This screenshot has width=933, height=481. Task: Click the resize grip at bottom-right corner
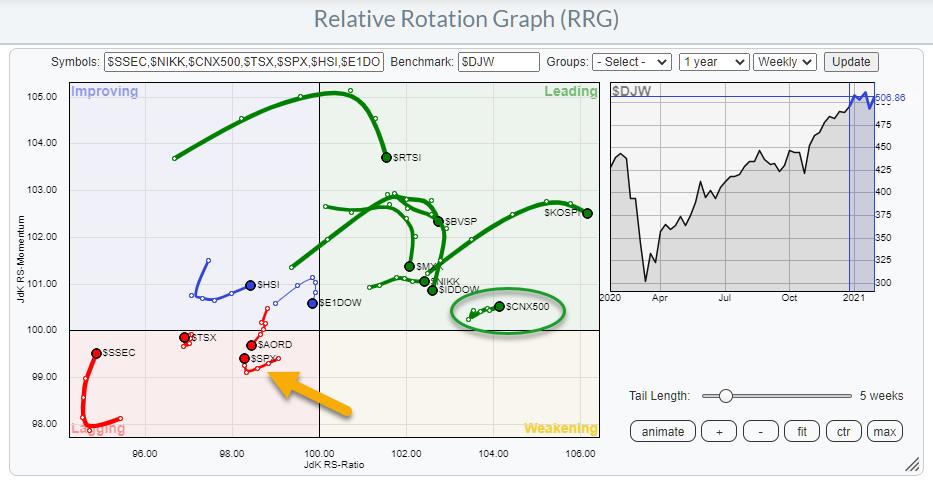(911, 463)
